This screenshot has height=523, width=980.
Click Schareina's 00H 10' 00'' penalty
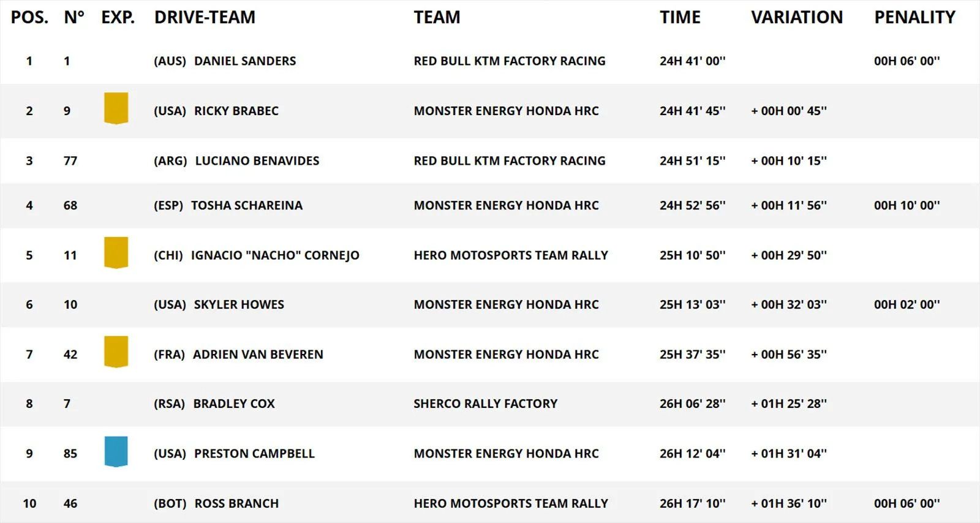click(907, 206)
